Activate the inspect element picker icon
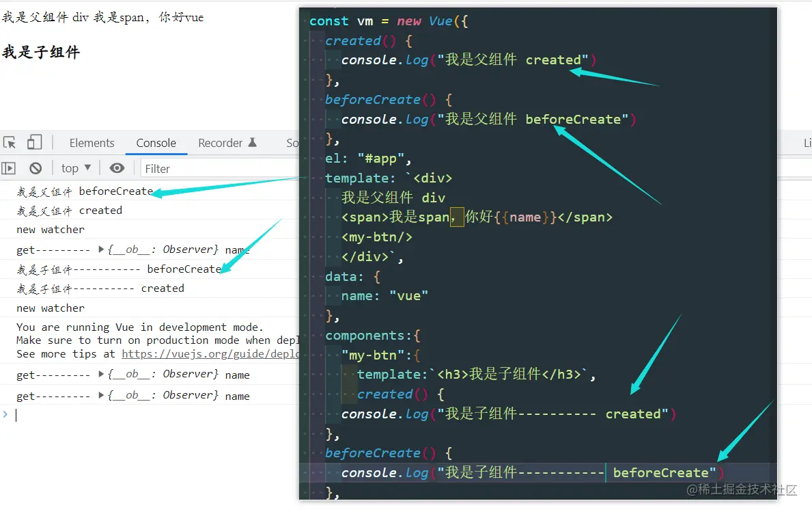Viewport: 812px width, 512px height. click(10, 142)
